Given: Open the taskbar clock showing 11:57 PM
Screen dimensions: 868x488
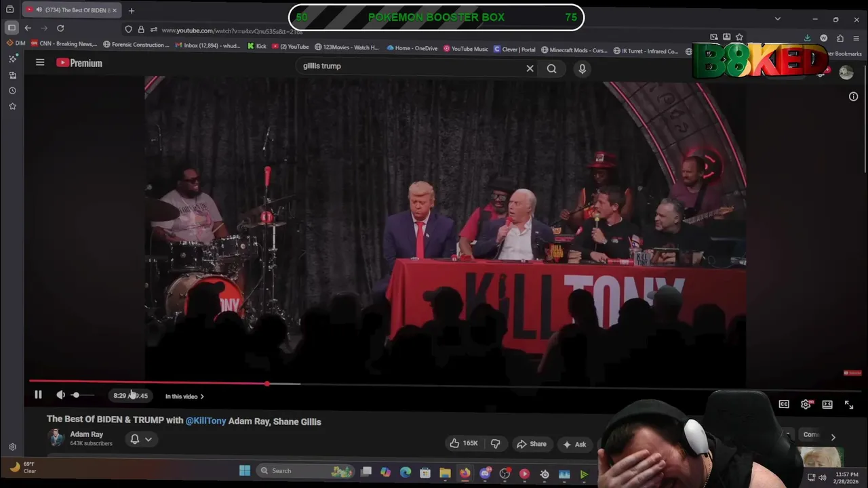Looking at the screenshot, I should (x=847, y=478).
